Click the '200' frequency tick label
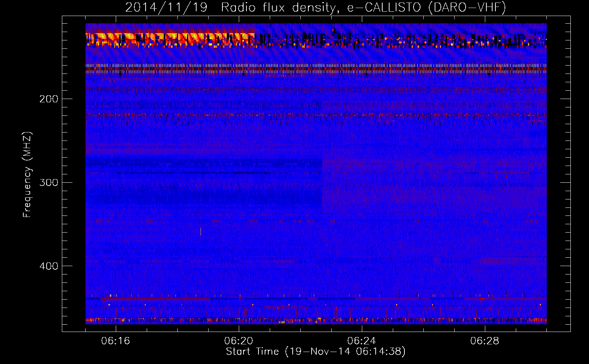 49,99
